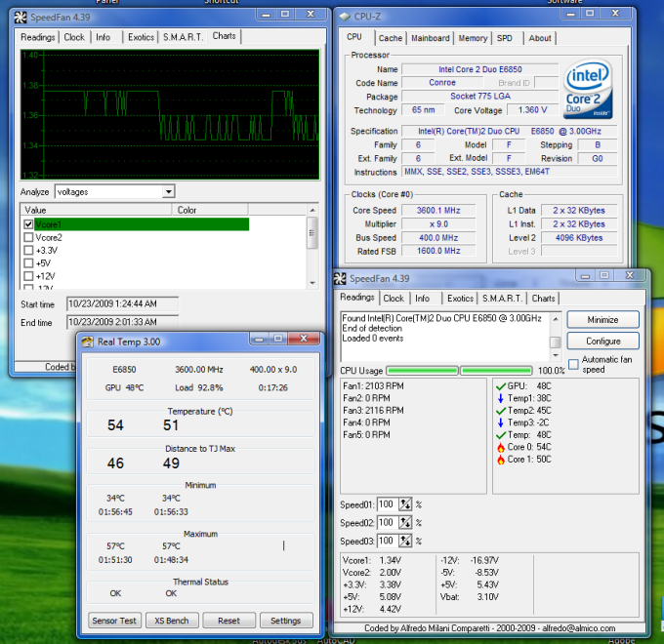The image size is (664, 644).
Task: Adjust Speed01 stepper arrows
Action: coord(405,504)
